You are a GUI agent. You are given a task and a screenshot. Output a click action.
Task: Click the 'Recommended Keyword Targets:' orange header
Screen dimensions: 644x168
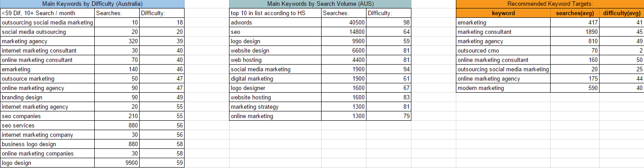[550, 4]
